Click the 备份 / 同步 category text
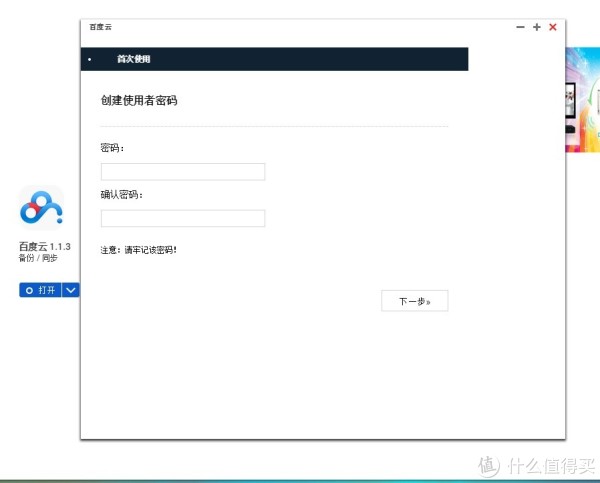This screenshot has width=600, height=483. pyautogui.click(x=38, y=258)
